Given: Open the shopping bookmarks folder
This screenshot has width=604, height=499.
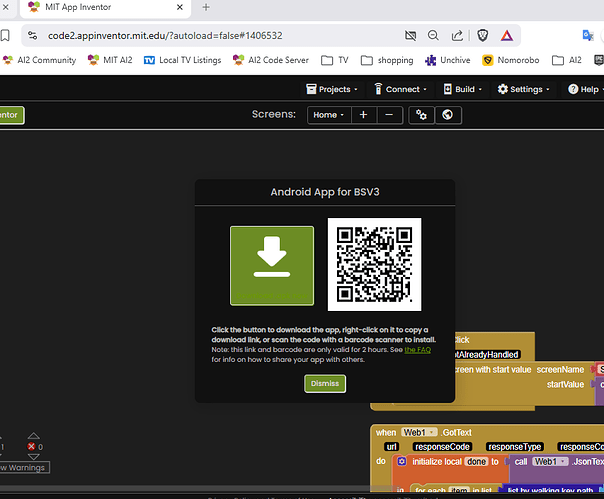Looking at the screenshot, I should point(387,60).
